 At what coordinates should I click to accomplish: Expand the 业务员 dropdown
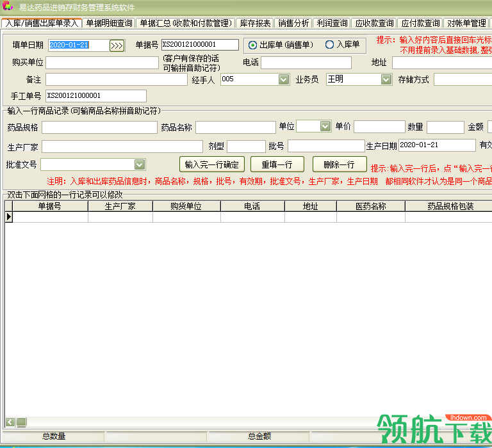386,79
